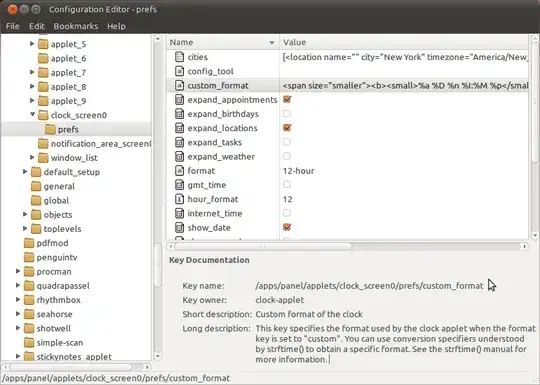This screenshot has width=540, height=385.
Task: Enable the expand_weather checkbox
Action: coord(287,156)
